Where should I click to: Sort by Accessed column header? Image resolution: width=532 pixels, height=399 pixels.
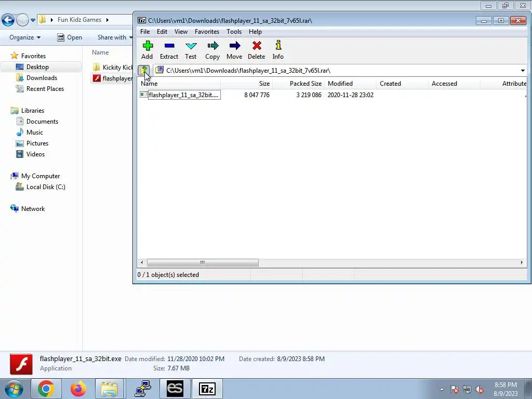pyautogui.click(x=454, y=84)
